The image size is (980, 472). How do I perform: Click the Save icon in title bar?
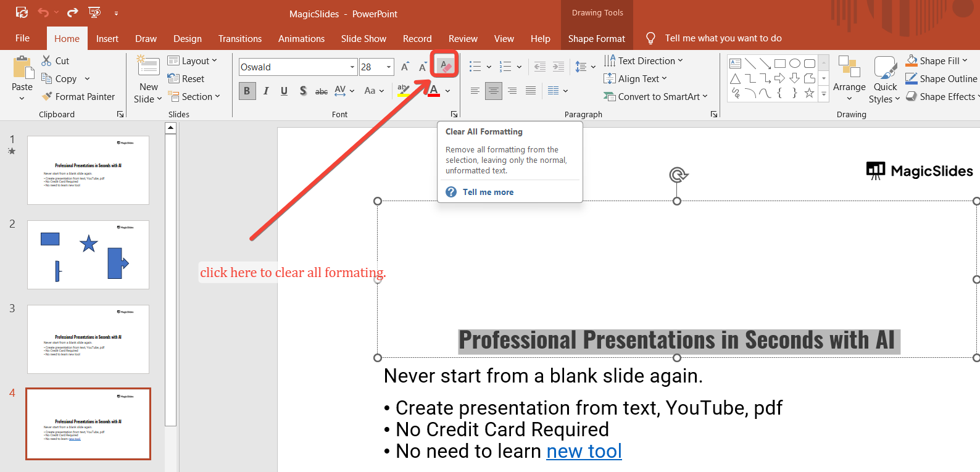(x=22, y=12)
